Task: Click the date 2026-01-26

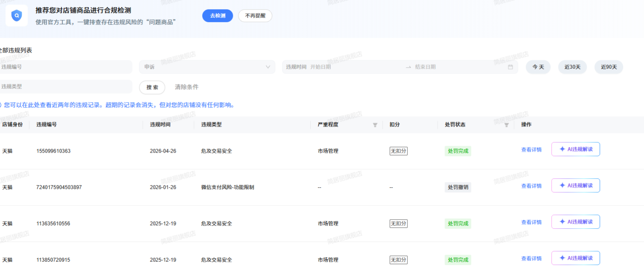Action: [x=163, y=188]
